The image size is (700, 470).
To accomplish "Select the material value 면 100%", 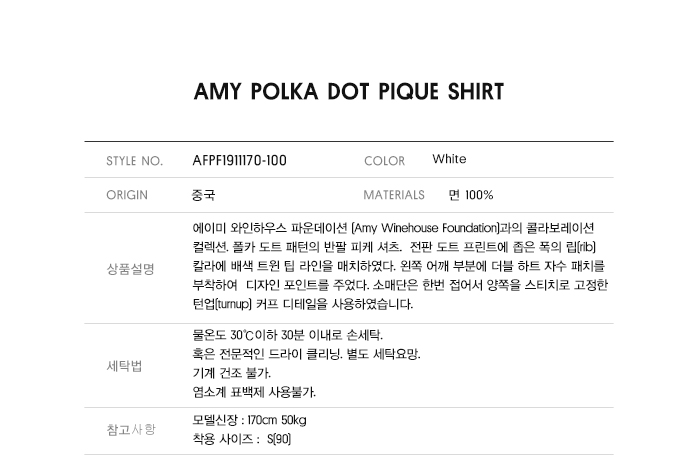I will click(471, 195).
